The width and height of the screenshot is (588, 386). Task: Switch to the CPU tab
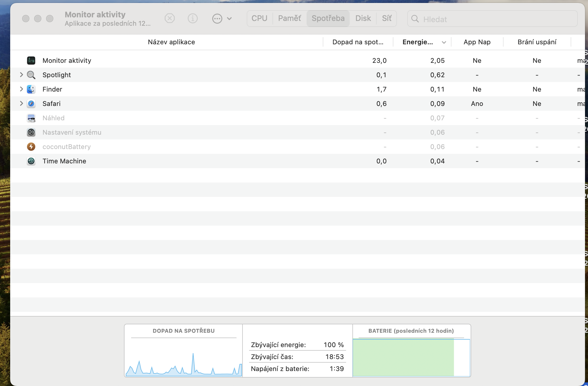[x=259, y=19]
